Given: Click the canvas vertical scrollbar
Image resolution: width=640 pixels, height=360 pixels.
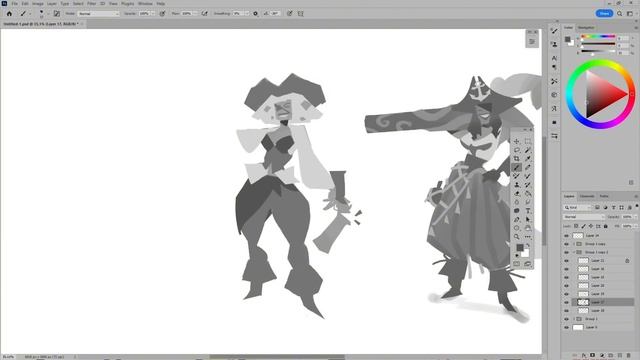Looking at the screenshot, I should (x=544, y=190).
